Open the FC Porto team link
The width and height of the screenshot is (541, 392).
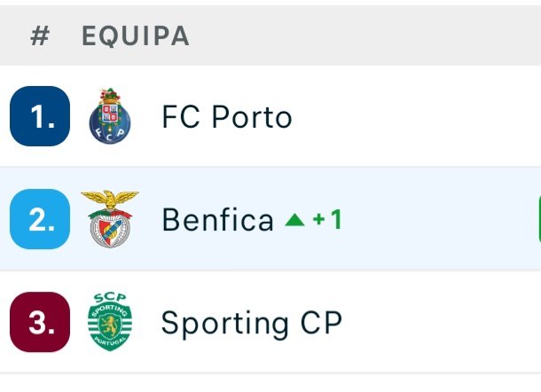226,117
